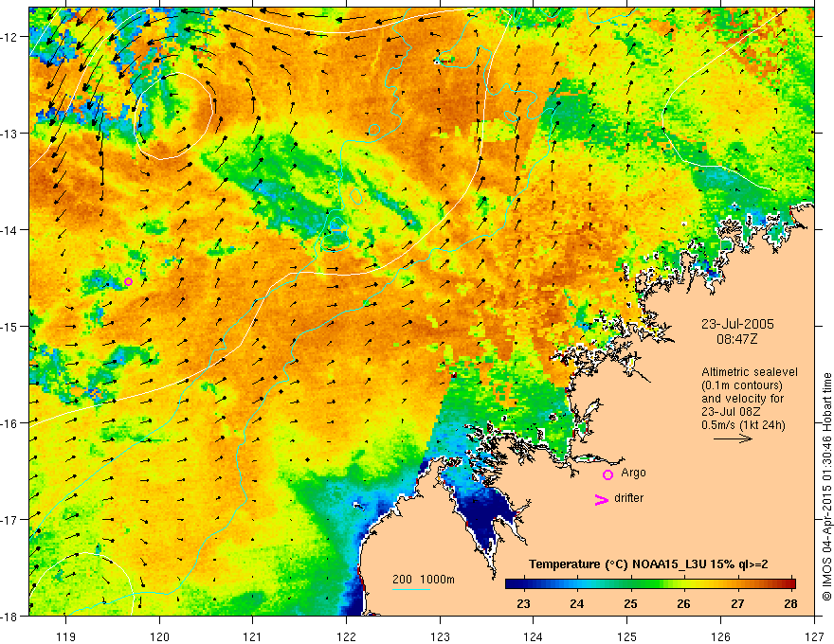The image size is (834, 644).
Task: Click latitude axis label -15
Action: coord(10,326)
